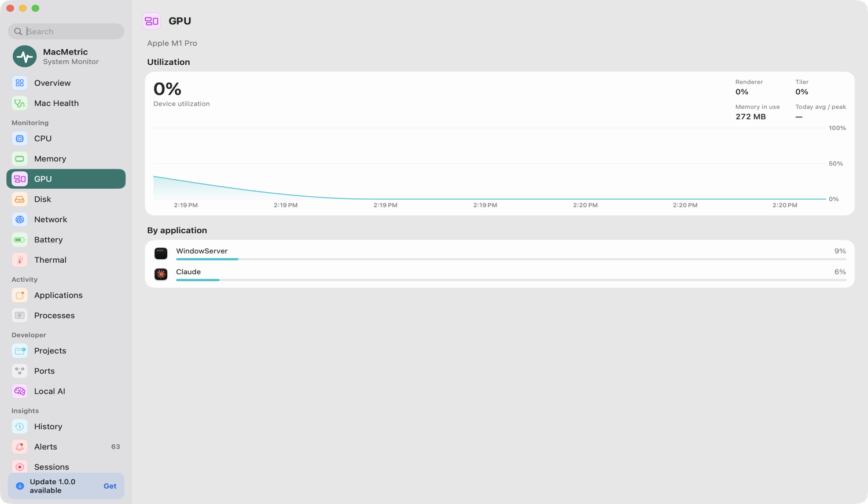
Task: Select the Mac Health stethoscope icon
Action: [20, 103]
